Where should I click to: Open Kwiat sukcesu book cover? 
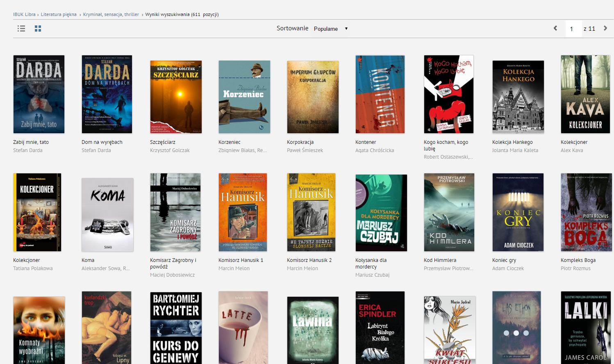(x=450, y=330)
